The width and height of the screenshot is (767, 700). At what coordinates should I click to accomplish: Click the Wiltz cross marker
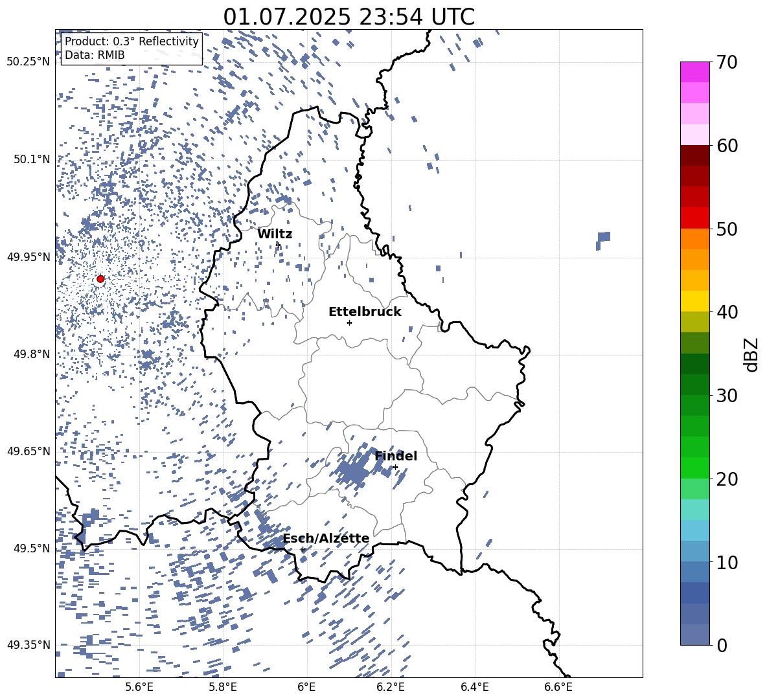(x=278, y=245)
